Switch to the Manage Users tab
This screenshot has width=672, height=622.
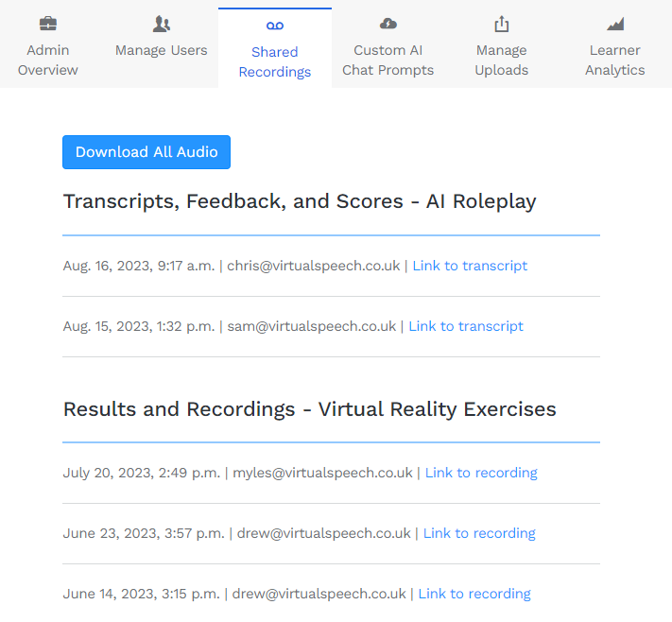pyautogui.click(x=161, y=47)
